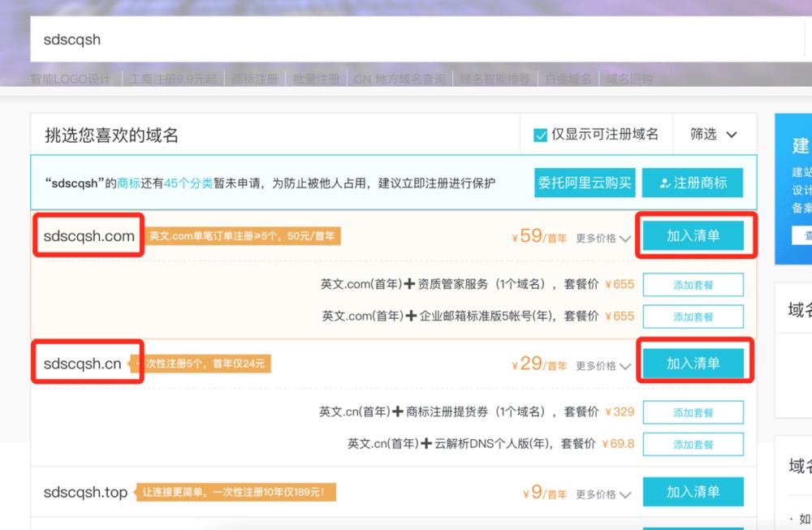Add the 商标注册提货券 package for .cn
This screenshot has height=530, width=812.
tap(693, 412)
